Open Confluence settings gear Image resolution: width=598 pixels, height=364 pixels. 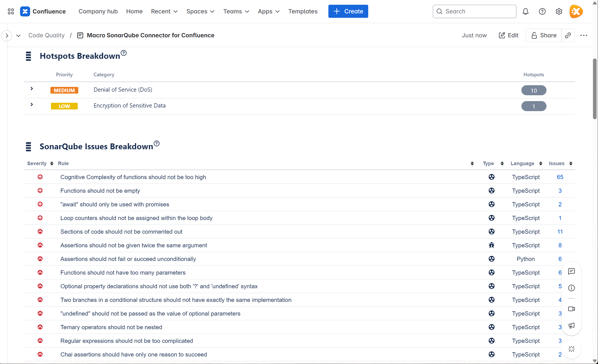coord(559,11)
